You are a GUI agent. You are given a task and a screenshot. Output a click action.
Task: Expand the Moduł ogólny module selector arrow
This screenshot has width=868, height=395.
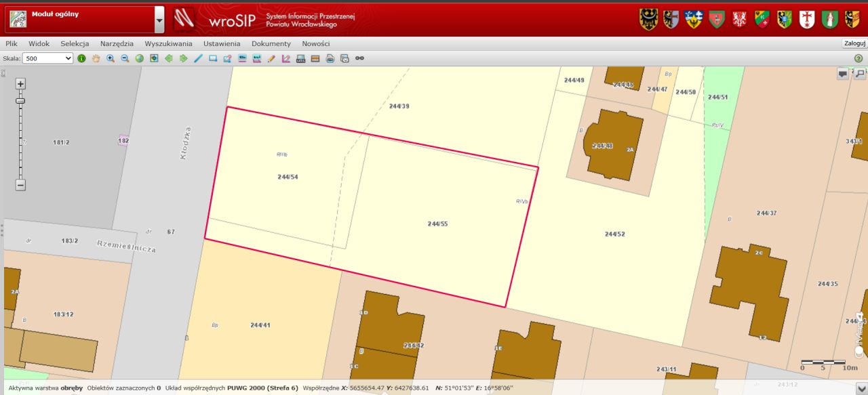point(159,20)
